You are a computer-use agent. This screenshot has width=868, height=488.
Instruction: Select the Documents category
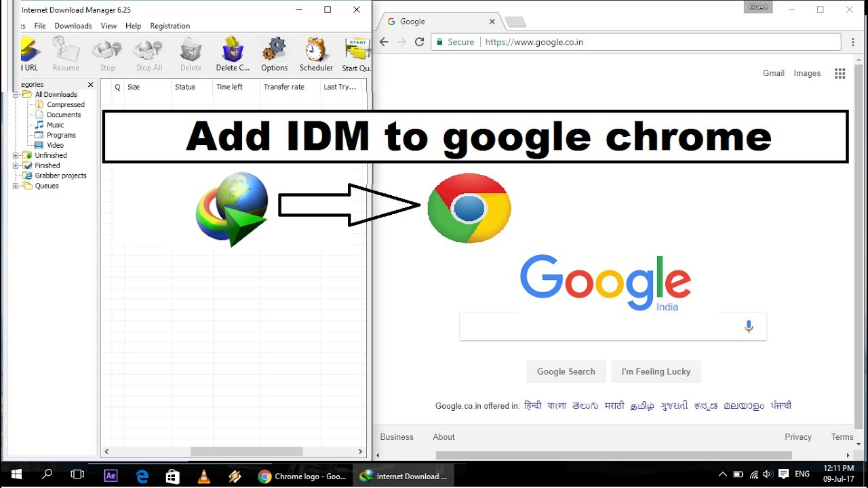[64, 115]
